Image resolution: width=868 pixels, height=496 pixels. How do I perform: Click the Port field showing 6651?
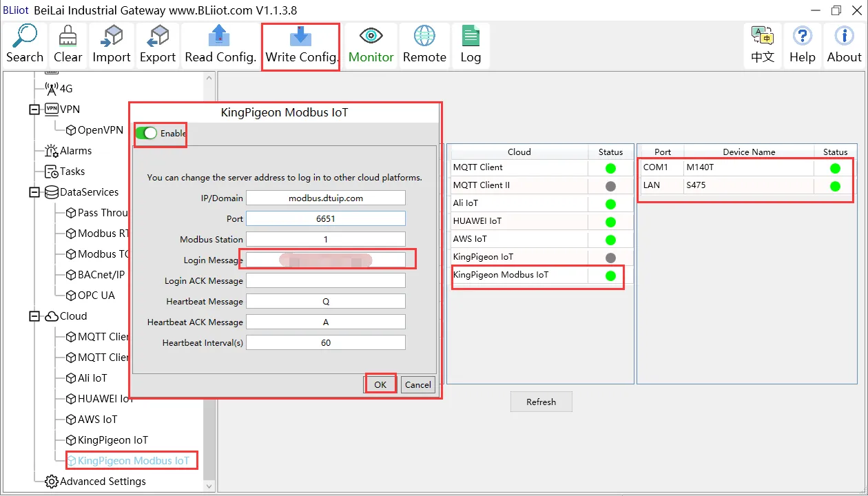326,218
